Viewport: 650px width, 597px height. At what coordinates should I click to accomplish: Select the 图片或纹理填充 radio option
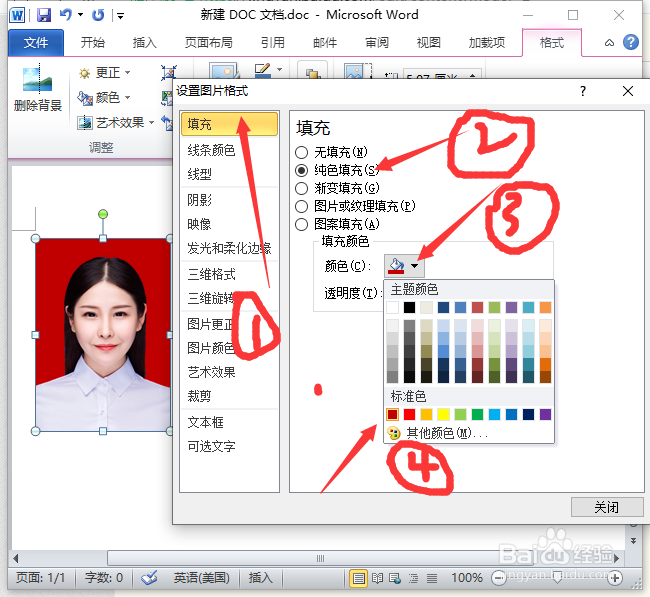click(301, 206)
